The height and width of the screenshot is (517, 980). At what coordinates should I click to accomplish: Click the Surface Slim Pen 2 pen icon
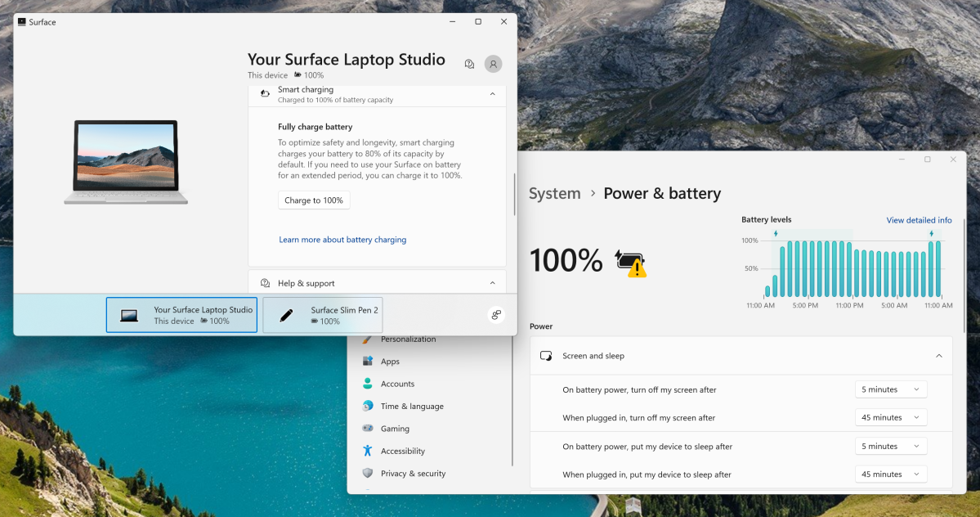pyautogui.click(x=286, y=315)
